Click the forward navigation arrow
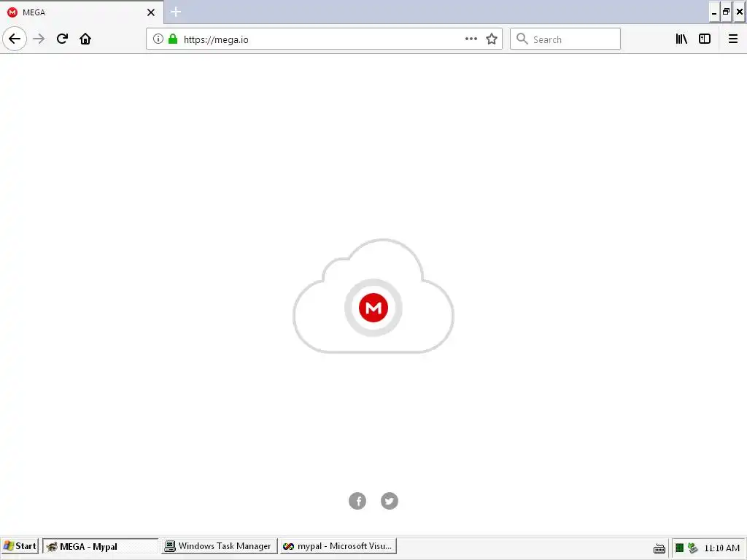 pyautogui.click(x=39, y=39)
